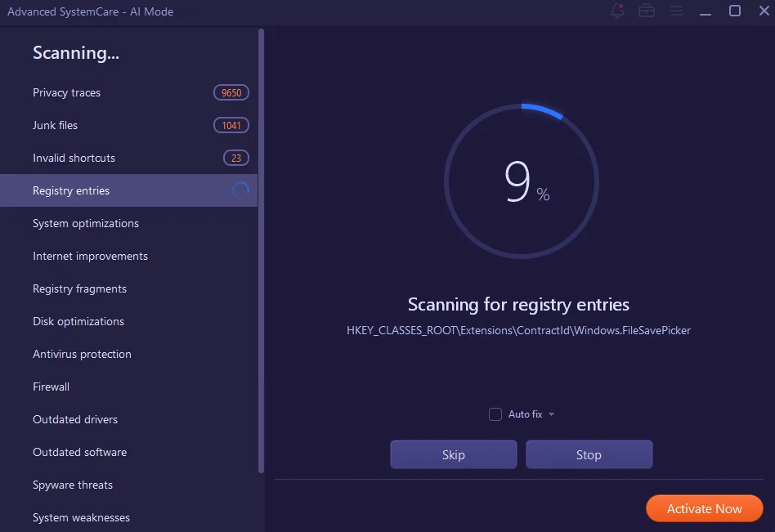Enable the Auto fix checkbox

(495, 414)
